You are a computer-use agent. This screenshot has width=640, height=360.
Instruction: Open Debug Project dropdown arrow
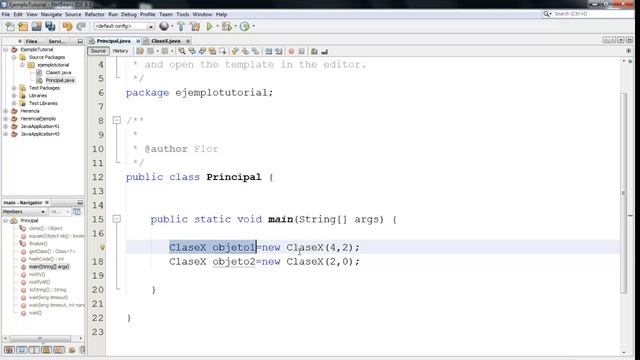(x=236, y=27)
